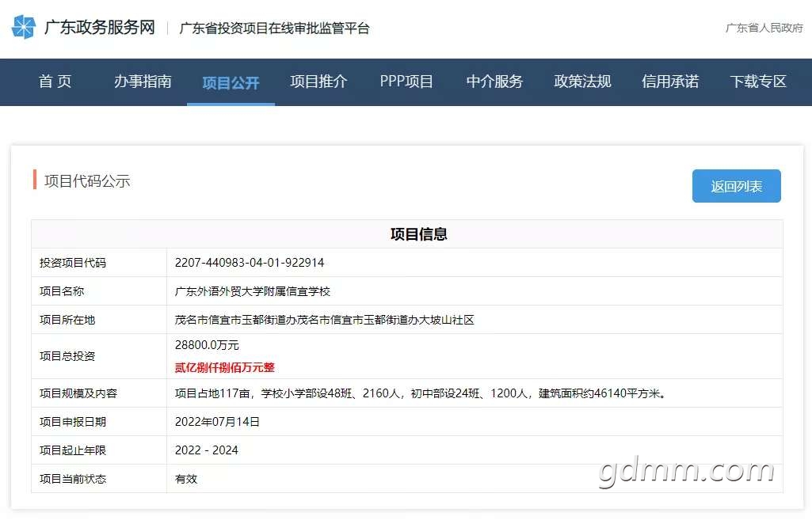Viewport: 812px width, 520px height.
Task: Click the project status value 有效
Action: pyautogui.click(x=186, y=479)
